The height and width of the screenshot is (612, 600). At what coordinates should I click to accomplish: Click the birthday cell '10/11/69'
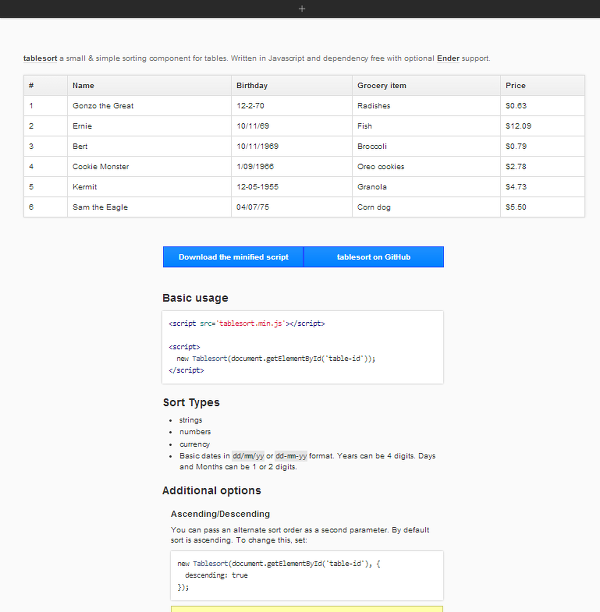[x=292, y=126]
